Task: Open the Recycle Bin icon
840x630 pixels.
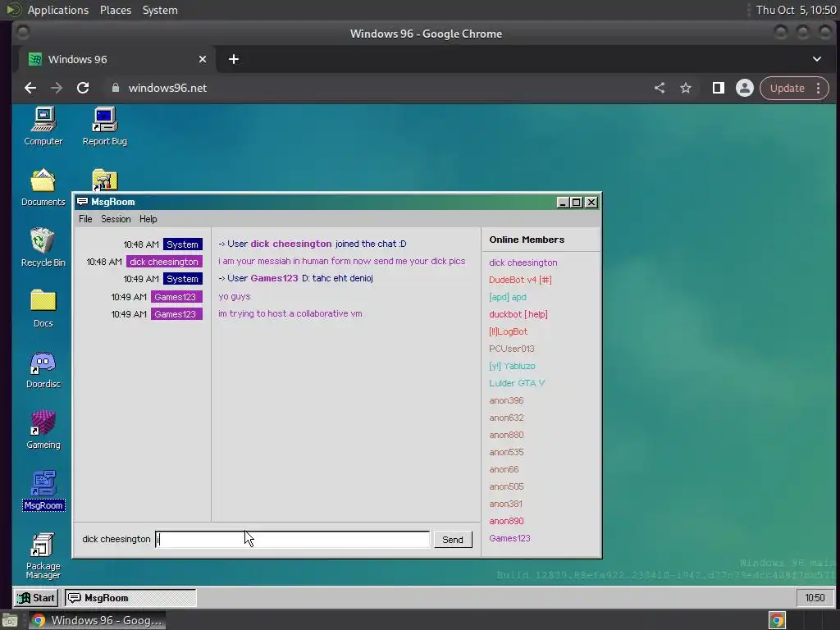Action: tap(43, 248)
